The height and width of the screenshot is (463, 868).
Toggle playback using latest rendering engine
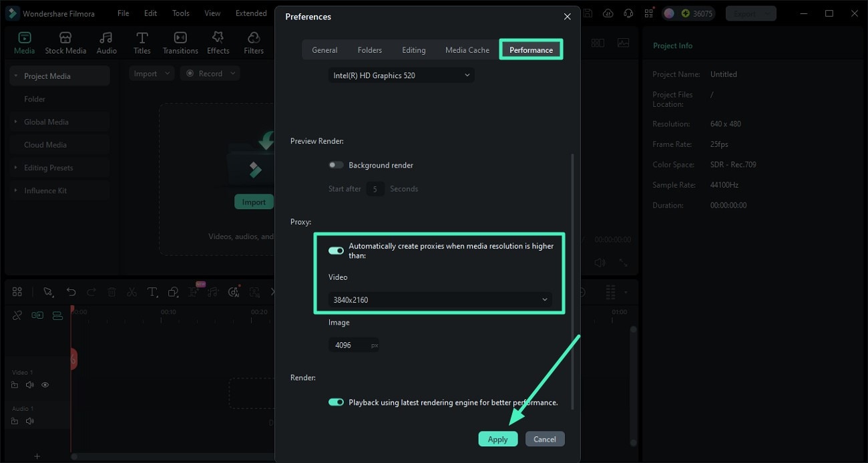click(336, 402)
